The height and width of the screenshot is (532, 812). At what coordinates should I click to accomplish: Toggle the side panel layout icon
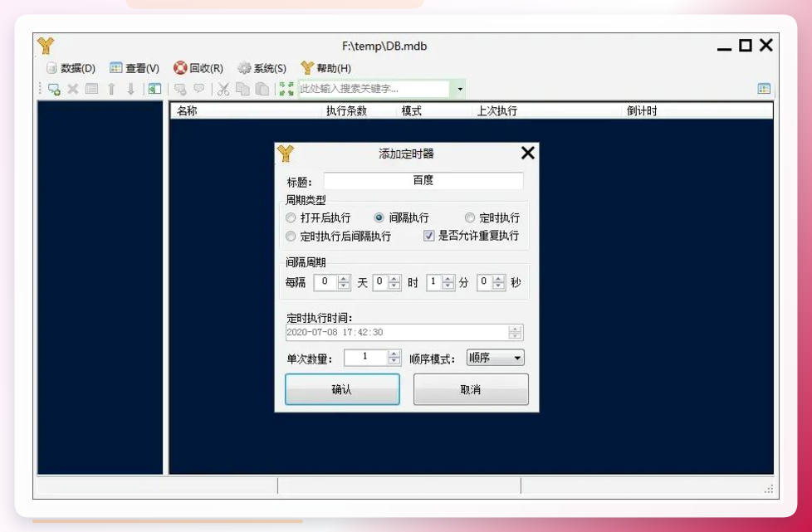154,89
